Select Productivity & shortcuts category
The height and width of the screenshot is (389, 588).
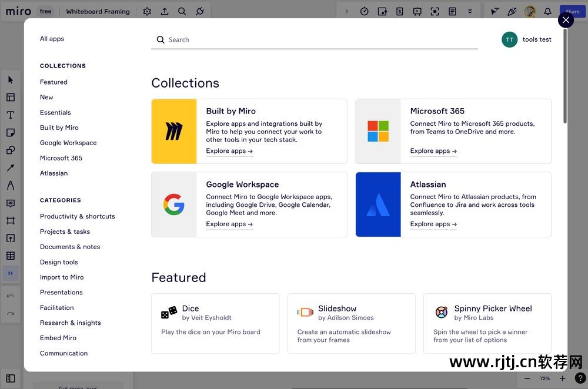coord(78,216)
